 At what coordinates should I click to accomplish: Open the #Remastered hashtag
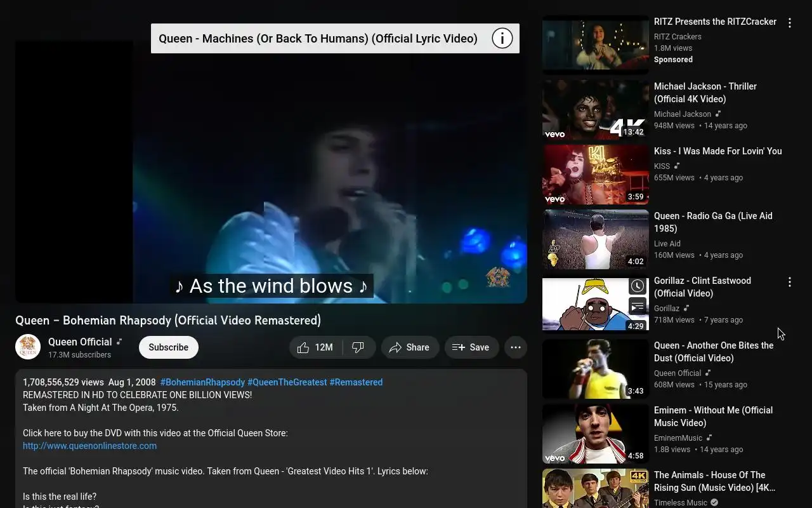point(356,382)
